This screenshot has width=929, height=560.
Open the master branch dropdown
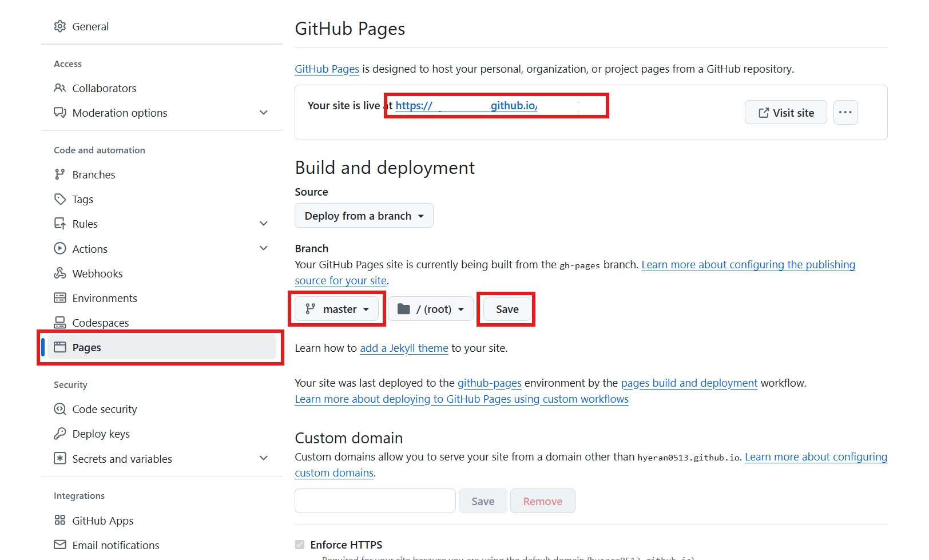click(336, 309)
